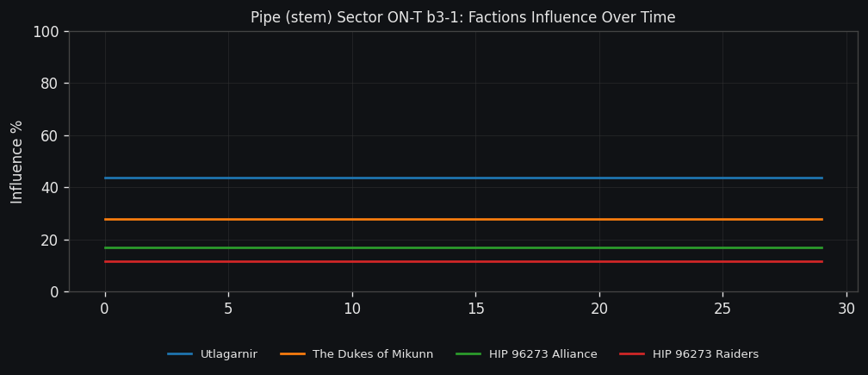868x375 pixels.
Task: Click the red legend swatch for HIP 96273 Raiders
Action: point(632,354)
